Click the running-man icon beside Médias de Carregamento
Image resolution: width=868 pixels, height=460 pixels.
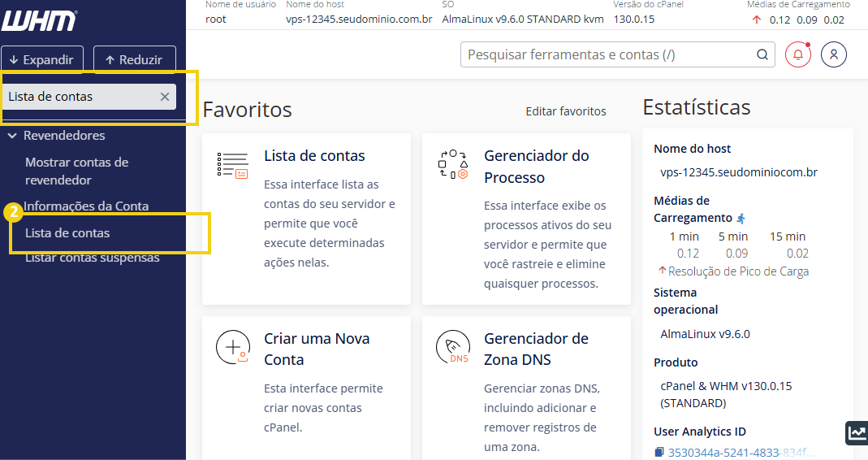741,219
